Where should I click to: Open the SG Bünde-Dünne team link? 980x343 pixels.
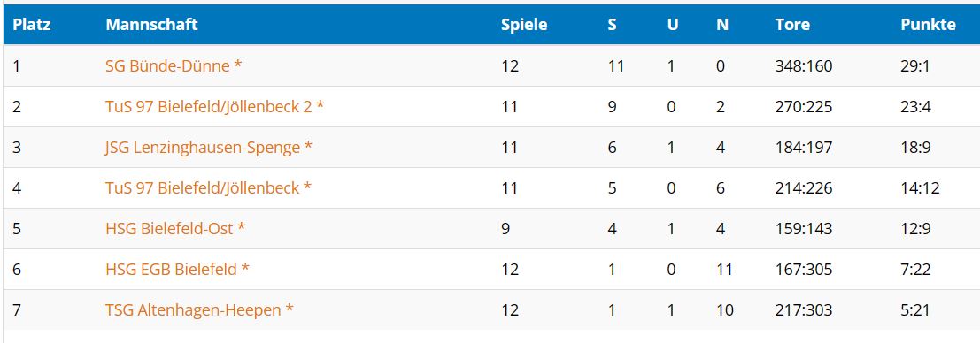pos(174,65)
